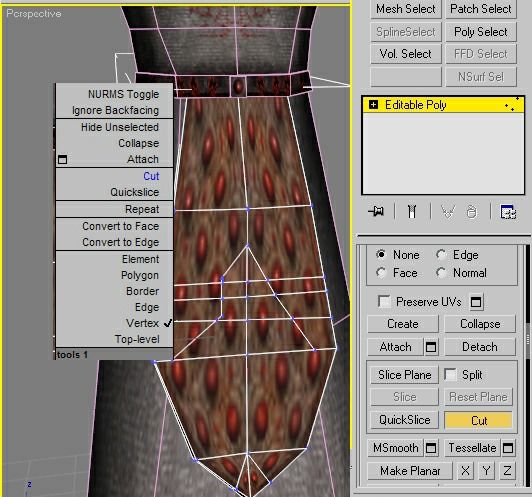Click Make Unique icon below stack
The width and height of the screenshot is (532, 497).
point(448,212)
